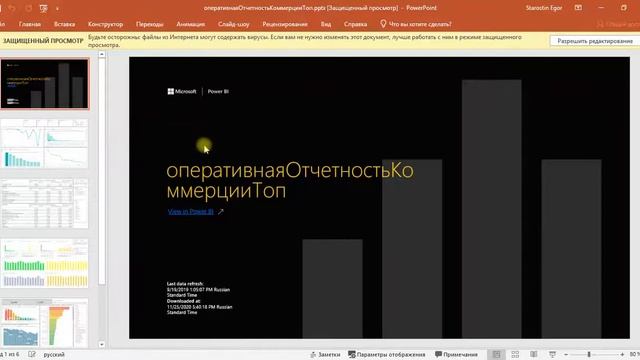Switch to Normal view icon

(x=496, y=354)
